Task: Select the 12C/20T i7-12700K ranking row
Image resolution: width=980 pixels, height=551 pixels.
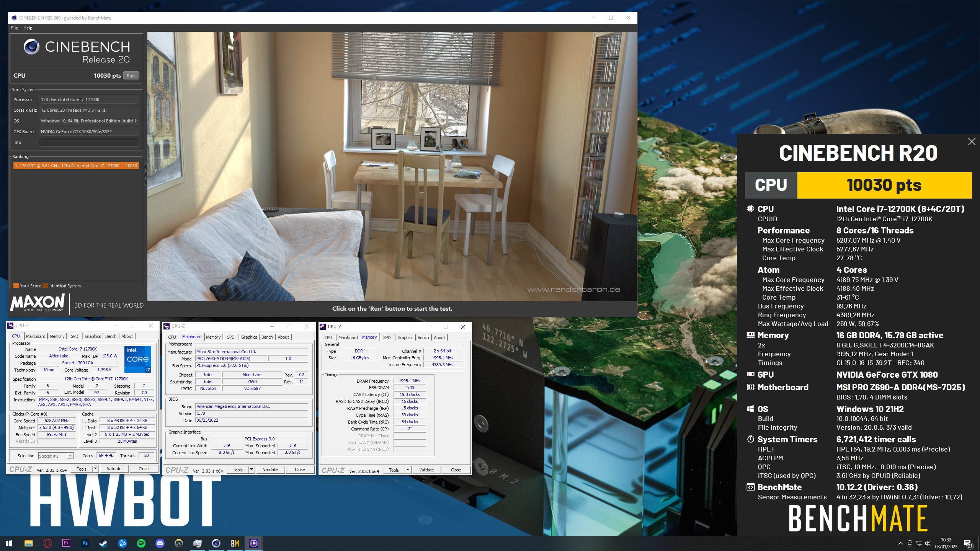Action: [76, 166]
